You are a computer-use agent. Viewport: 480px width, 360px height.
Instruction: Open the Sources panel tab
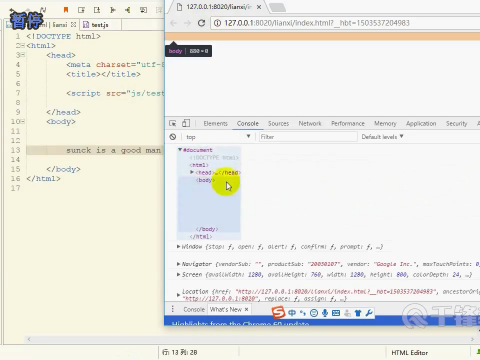coord(278,123)
